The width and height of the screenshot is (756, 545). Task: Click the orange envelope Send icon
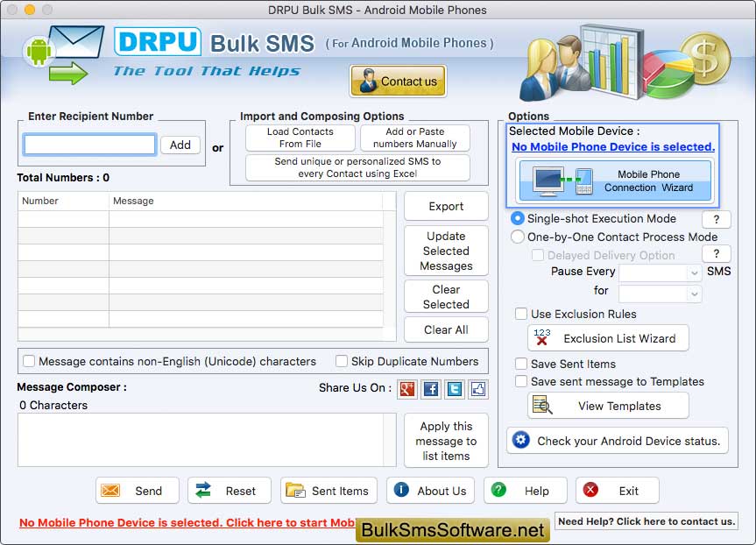(110, 491)
